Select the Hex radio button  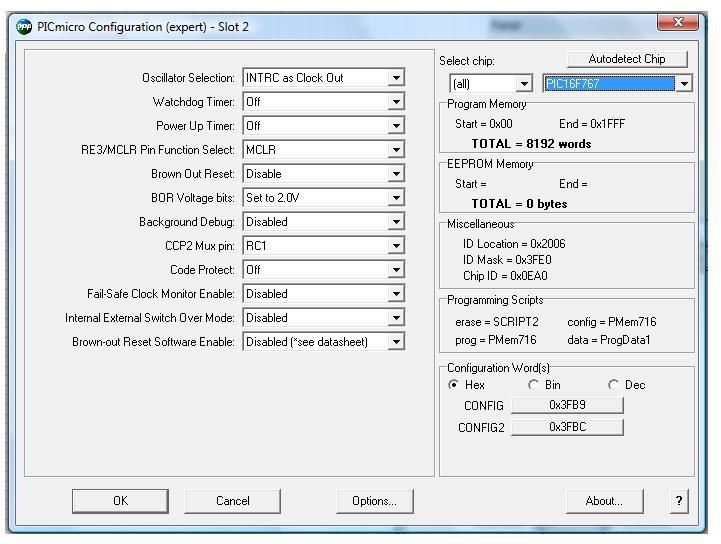click(453, 384)
